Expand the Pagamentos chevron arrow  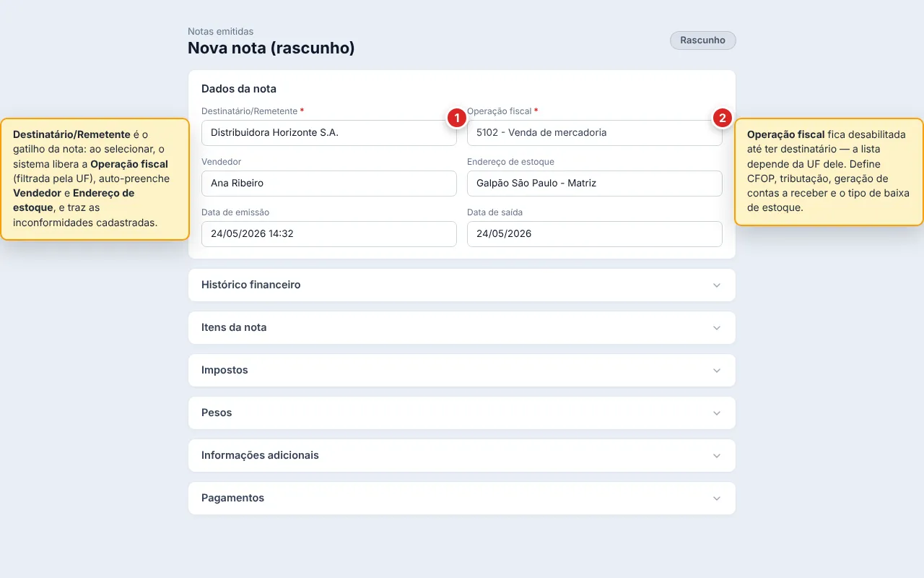[717, 499]
